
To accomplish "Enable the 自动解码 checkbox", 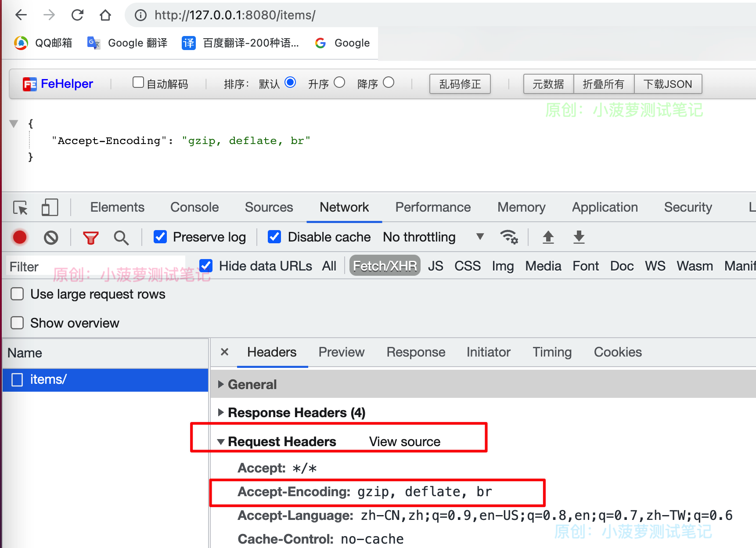I will [x=138, y=83].
